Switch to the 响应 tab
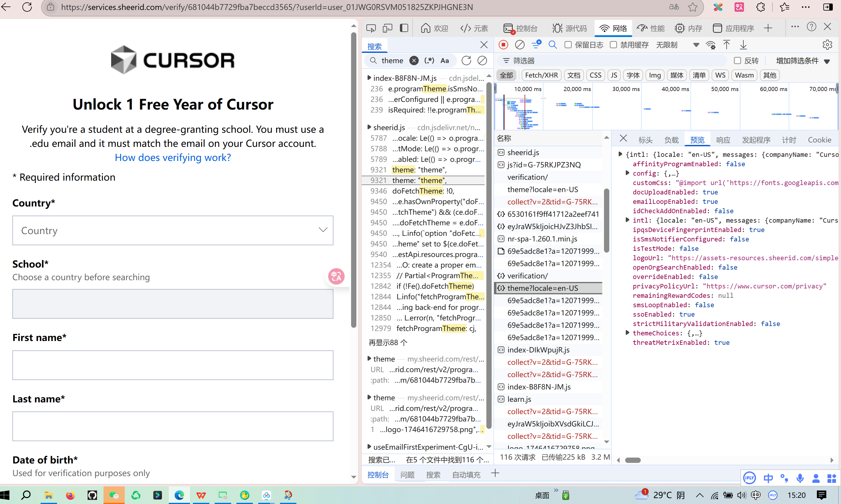841x504 pixels. tap(723, 140)
